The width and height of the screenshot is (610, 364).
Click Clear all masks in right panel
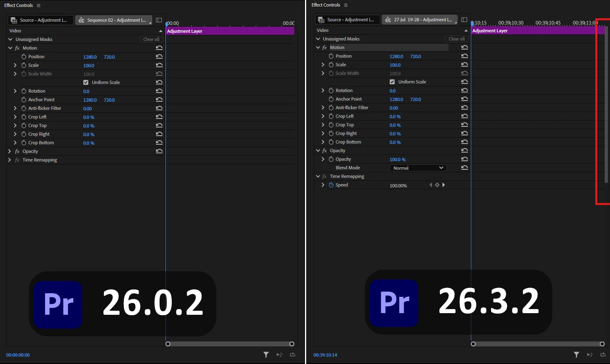click(456, 39)
